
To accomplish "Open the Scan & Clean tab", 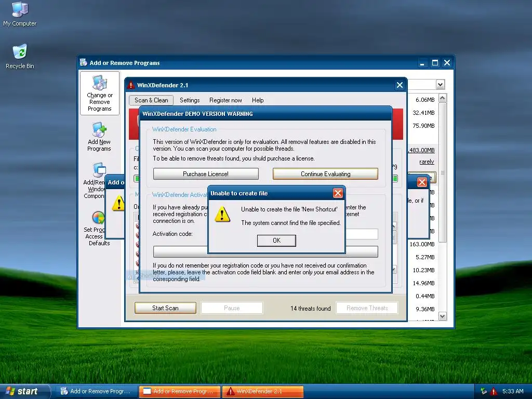I will [x=151, y=100].
